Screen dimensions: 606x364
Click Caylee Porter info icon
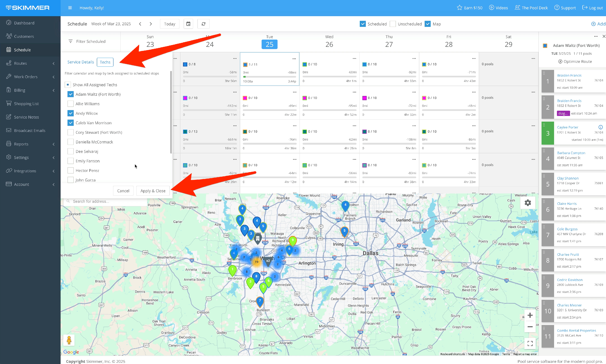pos(600,127)
